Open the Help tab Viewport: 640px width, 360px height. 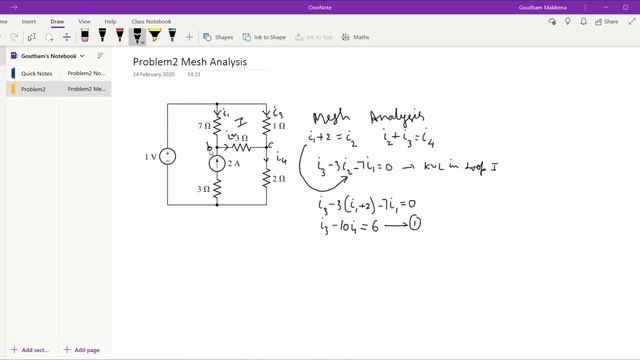coord(110,22)
